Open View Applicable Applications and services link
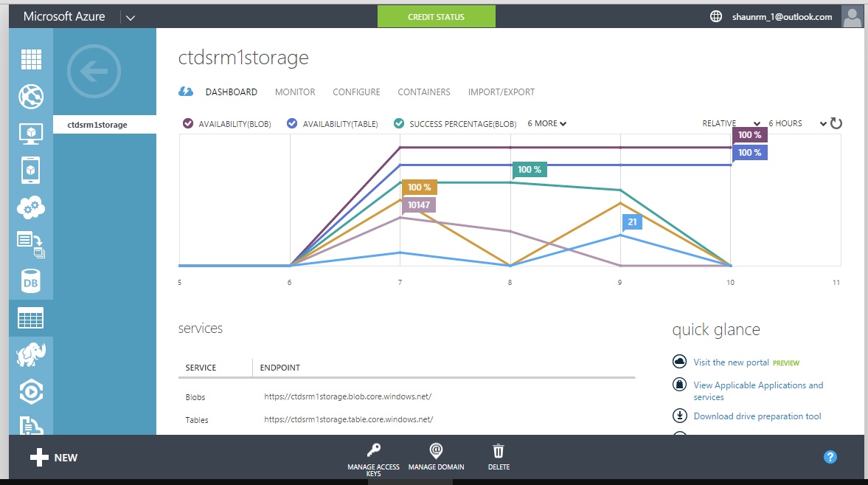Image resolution: width=868 pixels, height=485 pixels. click(x=758, y=391)
